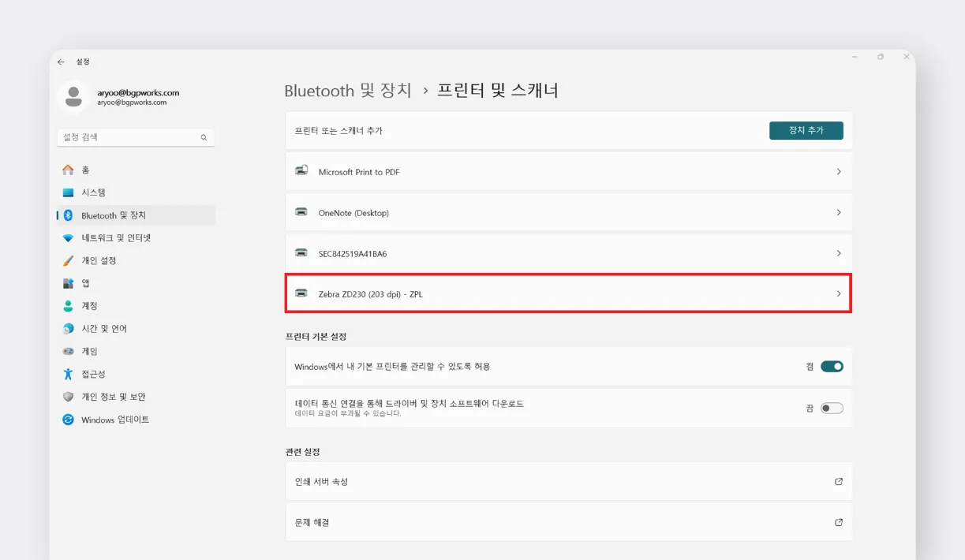Viewport: 965px width, 560px height.
Task: Expand the Microsoft Print to PDF row chevron
Action: coord(839,171)
